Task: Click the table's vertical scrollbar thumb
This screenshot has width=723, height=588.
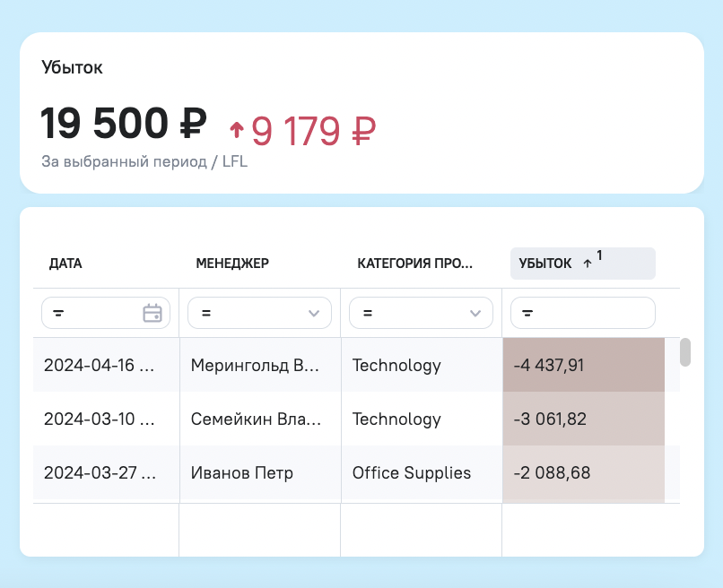Action: (685, 352)
